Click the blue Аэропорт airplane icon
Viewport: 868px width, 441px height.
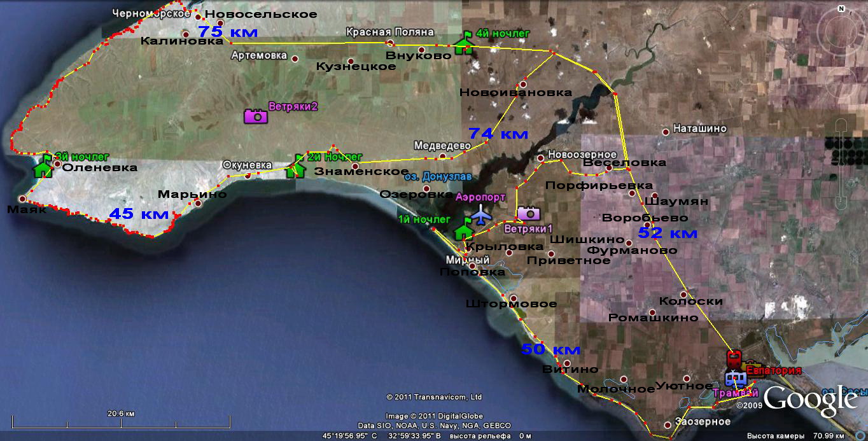click(482, 216)
